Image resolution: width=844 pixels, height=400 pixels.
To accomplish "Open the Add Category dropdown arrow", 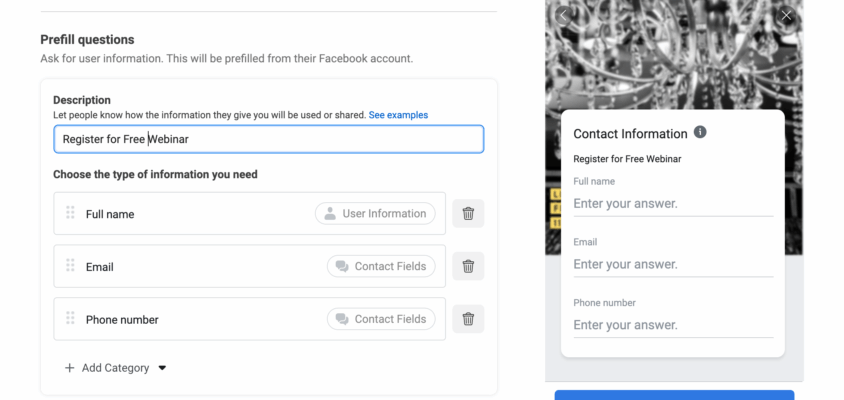I will click(162, 368).
